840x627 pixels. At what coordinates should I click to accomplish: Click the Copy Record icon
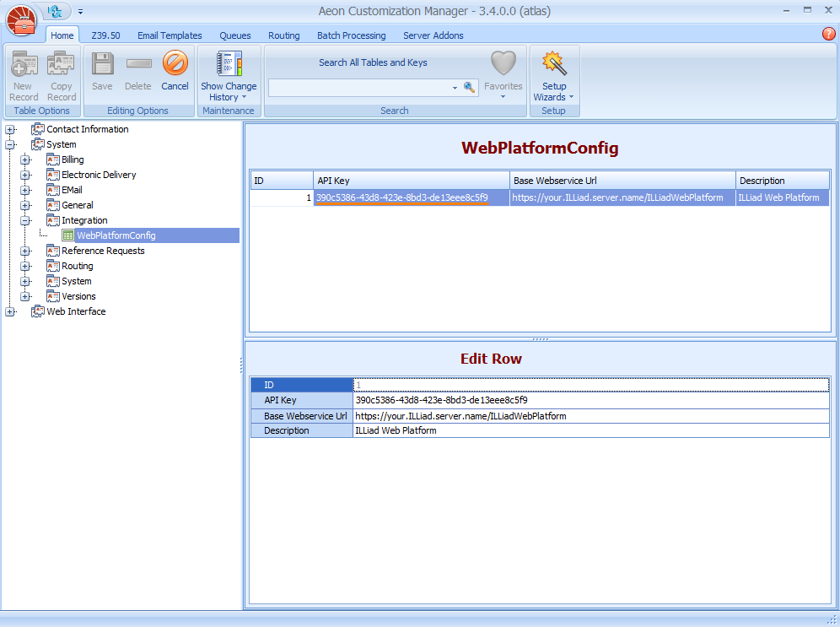(62, 66)
